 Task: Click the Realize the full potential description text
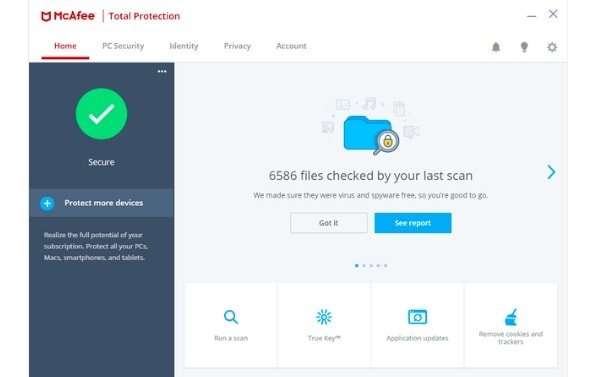click(x=96, y=246)
